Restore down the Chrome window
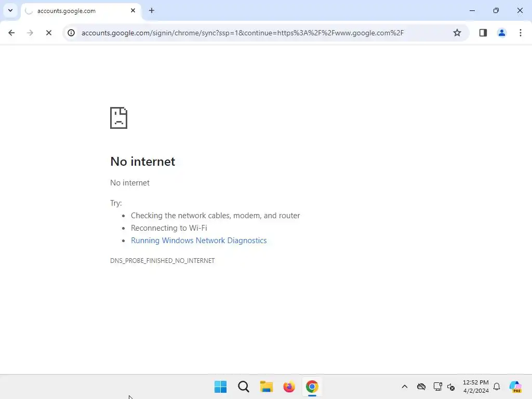The width and height of the screenshot is (532, 399). (496, 10)
